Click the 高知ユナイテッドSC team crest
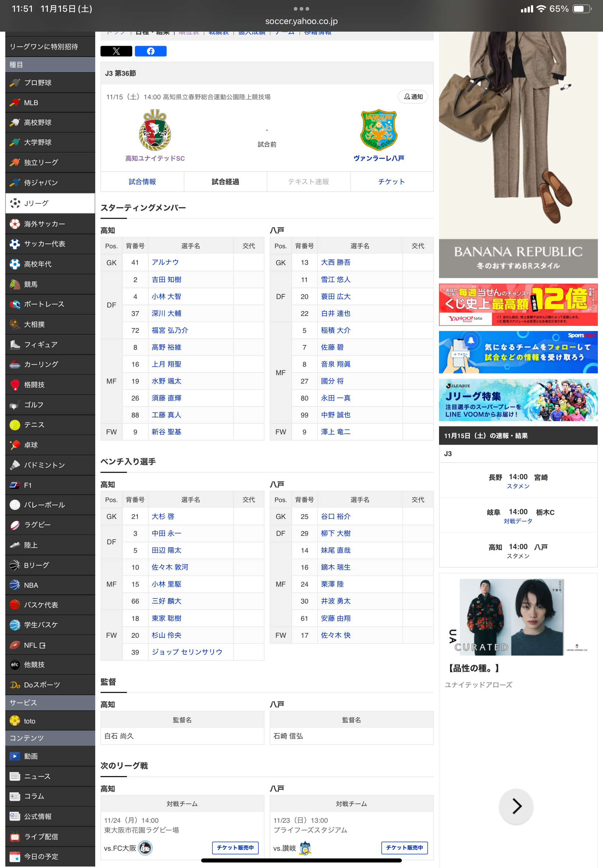 (x=155, y=130)
